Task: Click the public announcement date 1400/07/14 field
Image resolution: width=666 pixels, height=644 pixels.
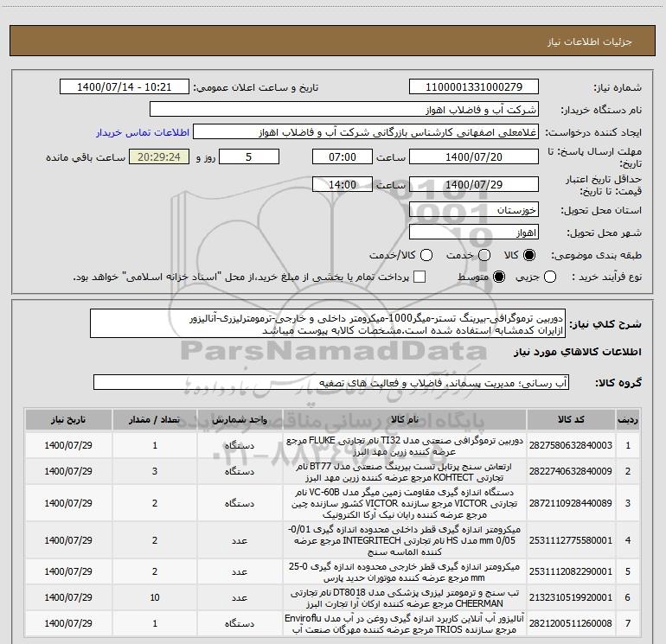Action: click(125, 87)
